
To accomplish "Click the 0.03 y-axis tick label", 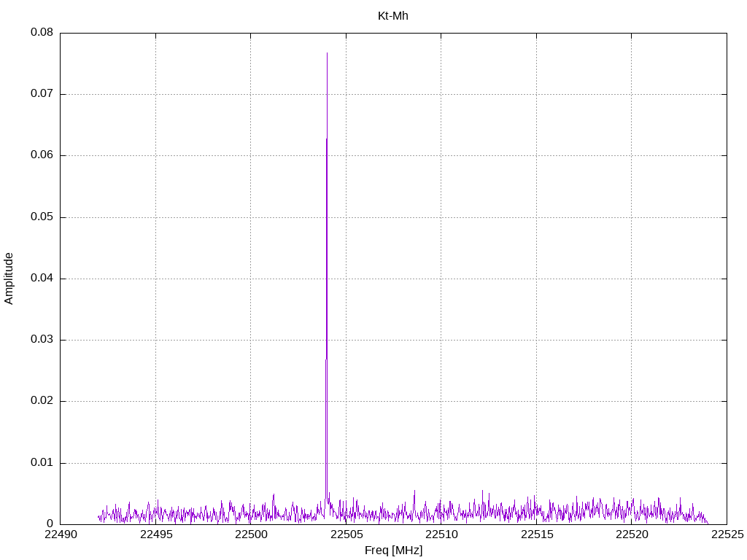I will click(41, 340).
